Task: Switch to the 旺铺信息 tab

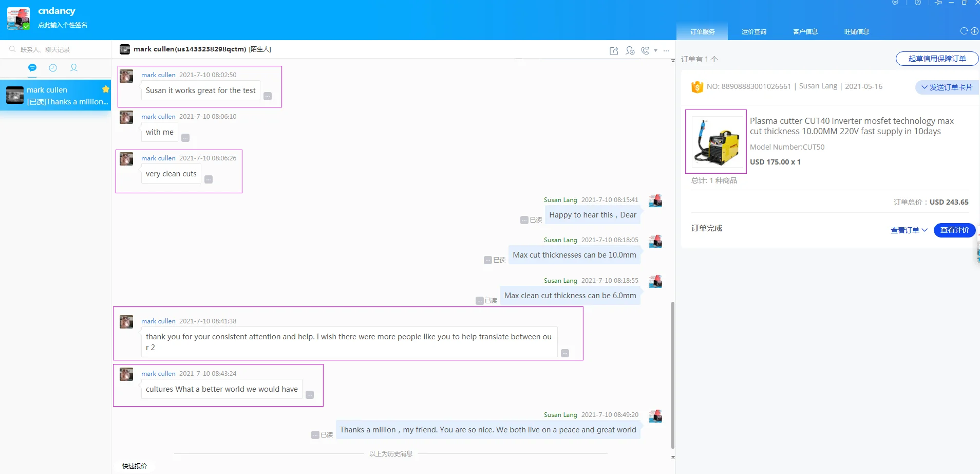Action: click(x=856, y=32)
